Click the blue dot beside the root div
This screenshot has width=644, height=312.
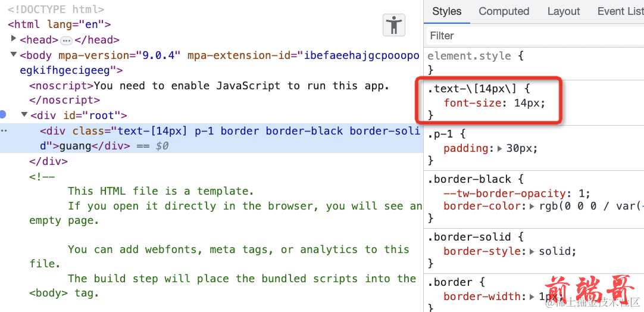point(3,114)
